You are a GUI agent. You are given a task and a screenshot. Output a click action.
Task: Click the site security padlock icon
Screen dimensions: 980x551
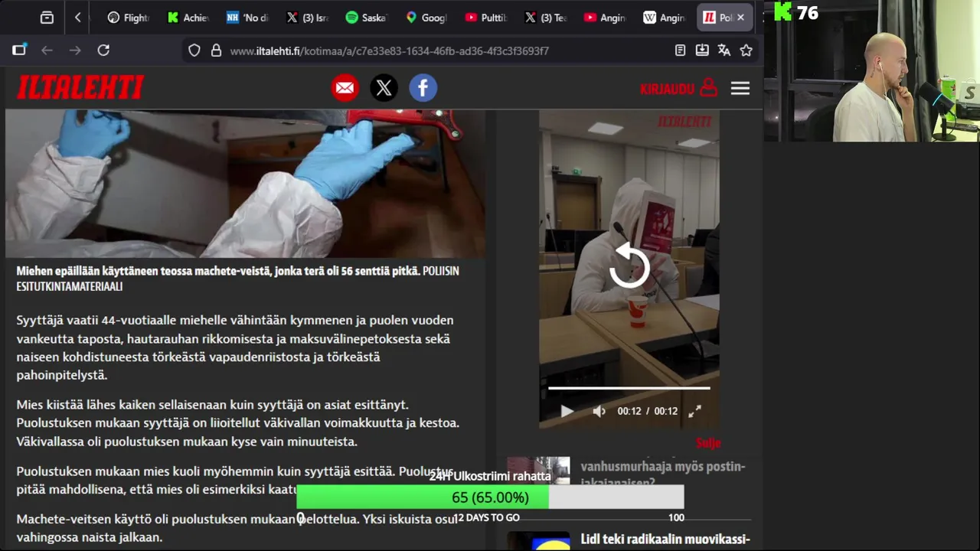[216, 51]
